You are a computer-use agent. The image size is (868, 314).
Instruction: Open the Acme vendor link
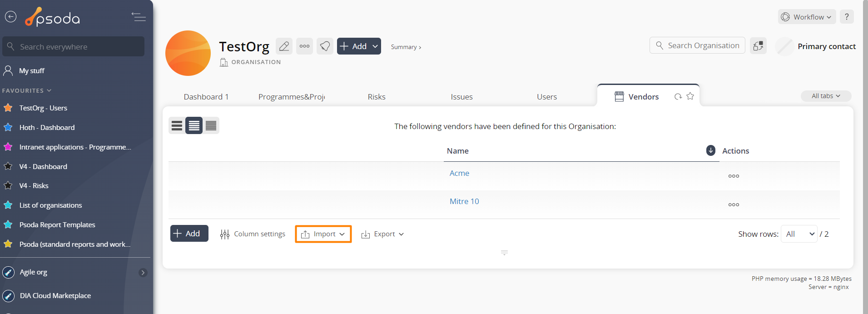point(459,173)
